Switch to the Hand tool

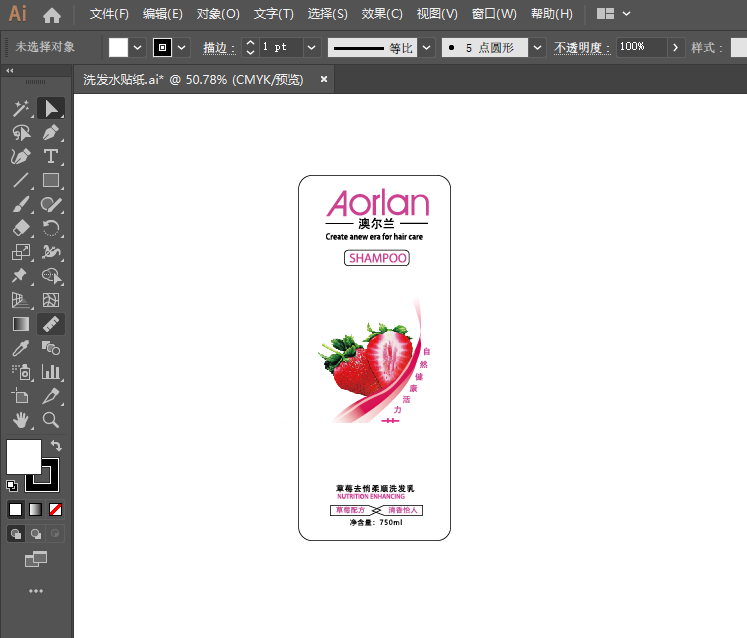[x=20, y=420]
